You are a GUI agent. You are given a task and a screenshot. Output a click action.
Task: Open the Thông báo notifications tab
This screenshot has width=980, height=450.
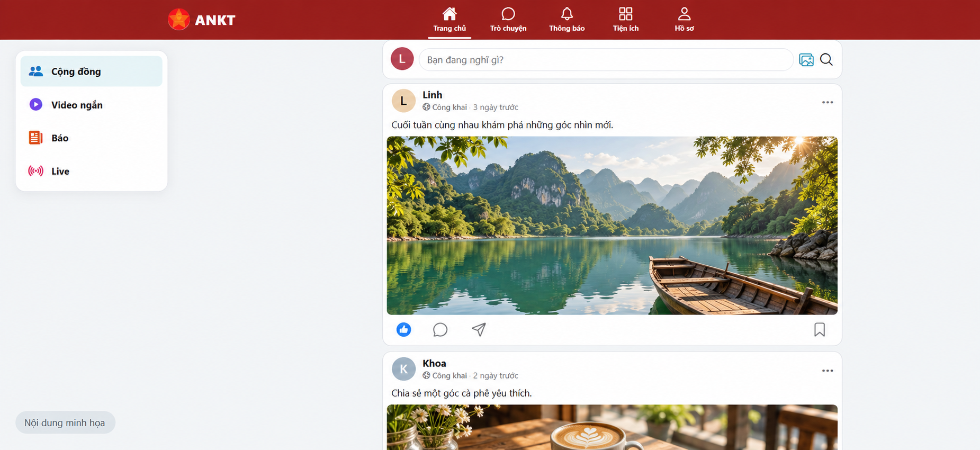point(567,20)
